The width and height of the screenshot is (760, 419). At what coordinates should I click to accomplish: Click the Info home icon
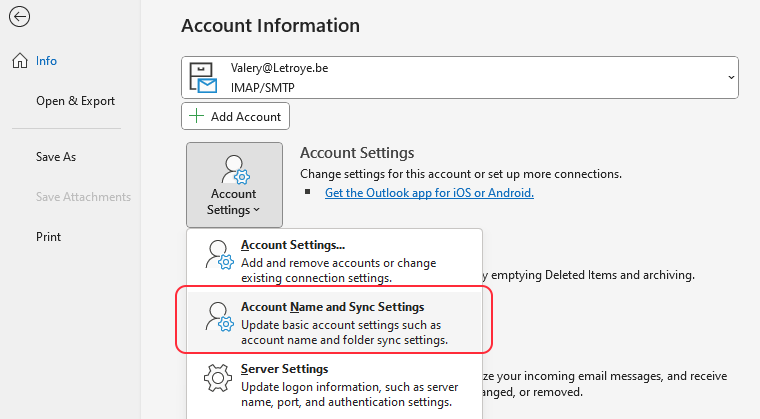coord(20,61)
